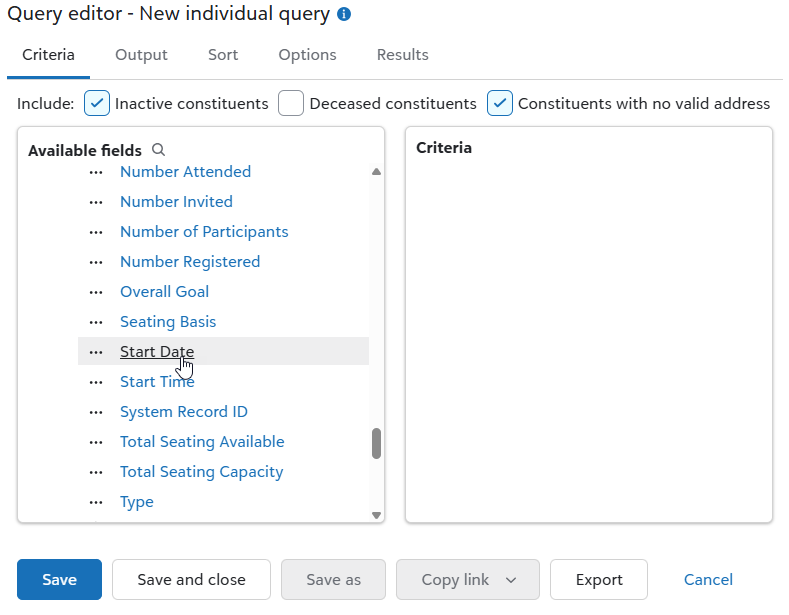Click the scroll down arrow in Available fields
Screen dimensions: 789x615
click(376, 515)
